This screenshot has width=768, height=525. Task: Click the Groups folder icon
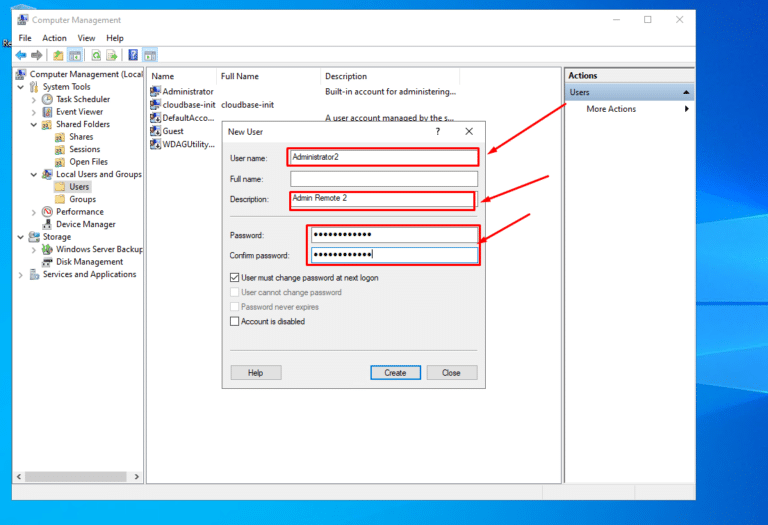pyautogui.click(x=60, y=199)
